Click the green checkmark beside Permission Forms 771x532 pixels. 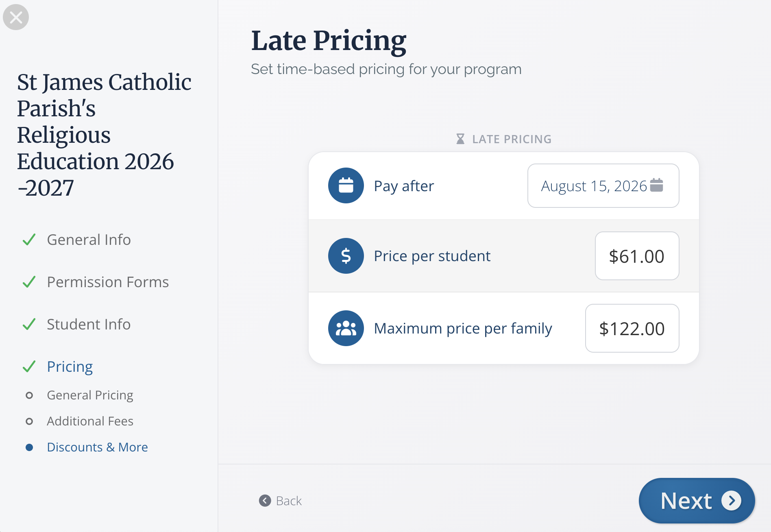coord(29,282)
